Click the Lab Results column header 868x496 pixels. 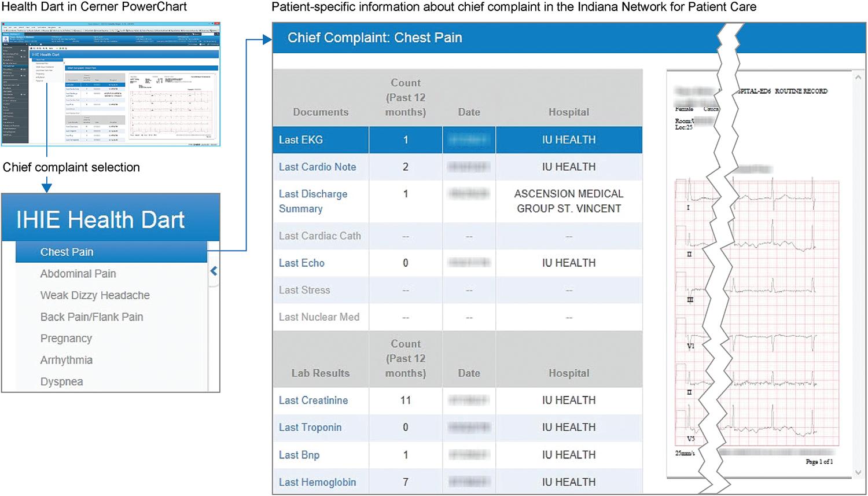(321, 373)
